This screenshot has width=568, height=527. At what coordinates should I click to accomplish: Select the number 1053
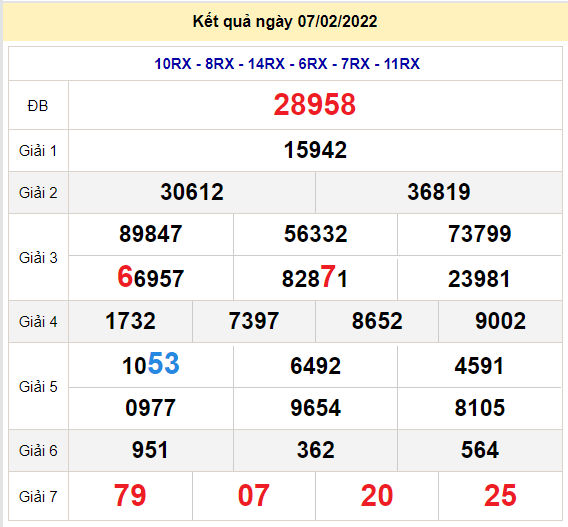[151, 364]
